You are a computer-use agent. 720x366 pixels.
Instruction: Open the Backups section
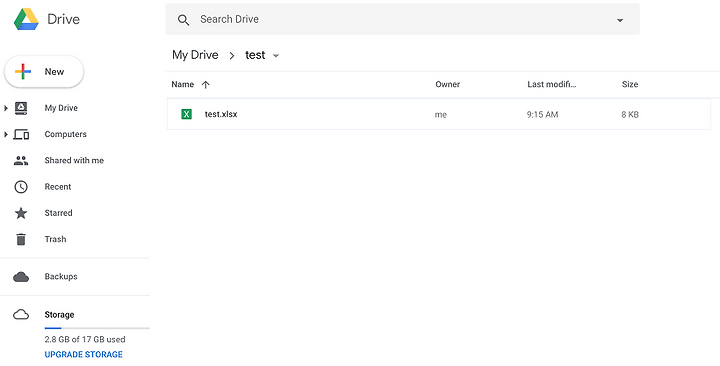61,276
